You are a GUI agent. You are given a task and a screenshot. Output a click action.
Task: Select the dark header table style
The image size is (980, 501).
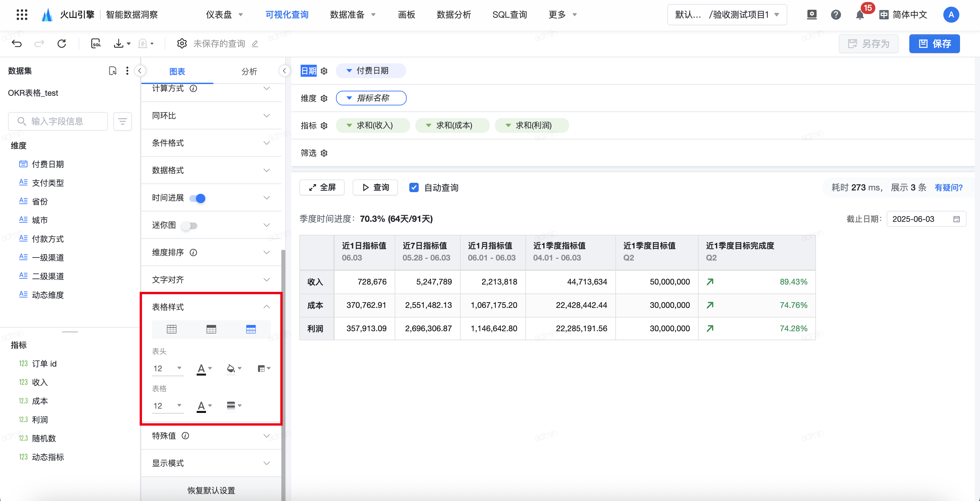pyautogui.click(x=211, y=329)
